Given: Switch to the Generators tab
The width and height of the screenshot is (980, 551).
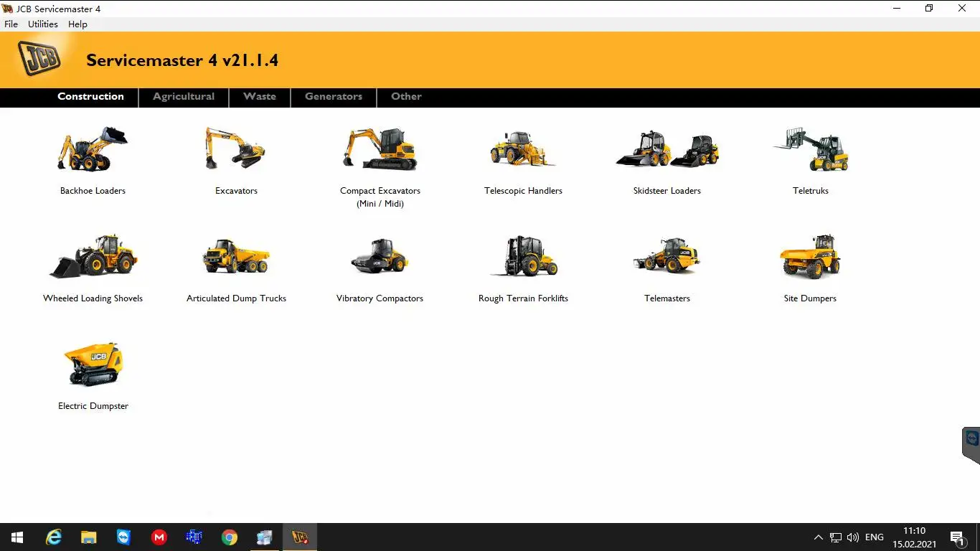Looking at the screenshot, I should tap(333, 97).
